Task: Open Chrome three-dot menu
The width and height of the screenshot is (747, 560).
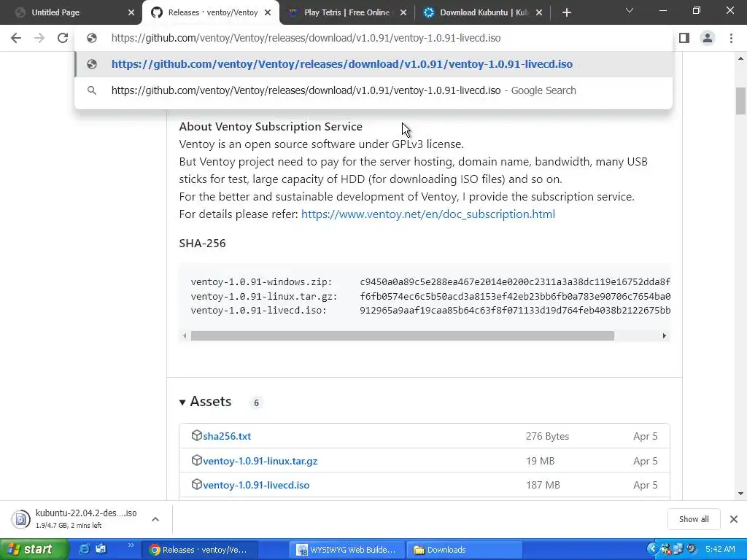Action: tap(731, 38)
